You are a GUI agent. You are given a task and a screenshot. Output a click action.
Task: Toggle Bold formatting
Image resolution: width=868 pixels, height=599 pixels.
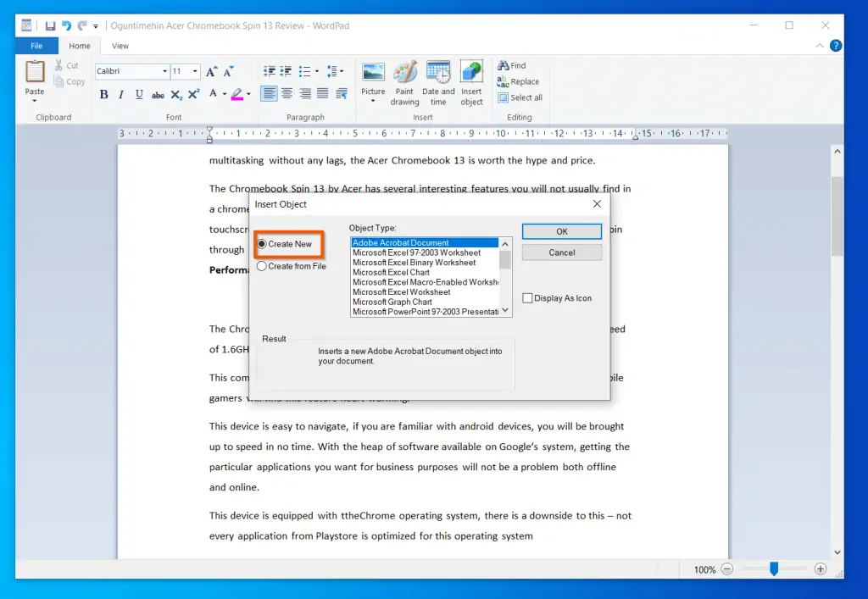tap(104, 95)
